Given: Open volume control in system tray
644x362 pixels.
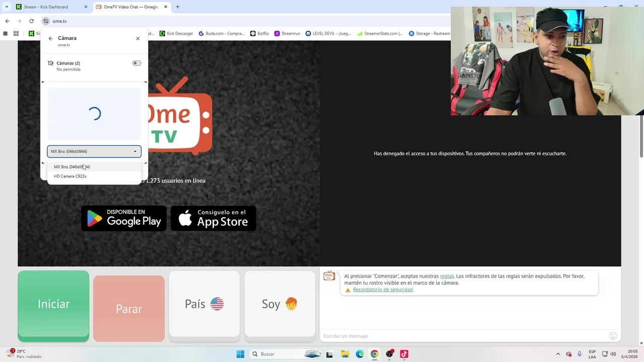Looking at the screenshot, I should click(x=613, y=354).
